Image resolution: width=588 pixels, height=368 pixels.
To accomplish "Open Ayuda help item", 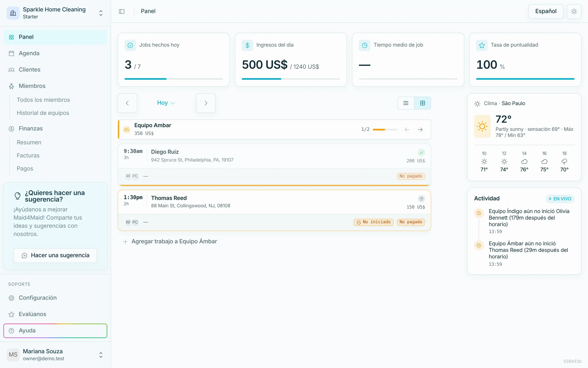I will point(55,331).
